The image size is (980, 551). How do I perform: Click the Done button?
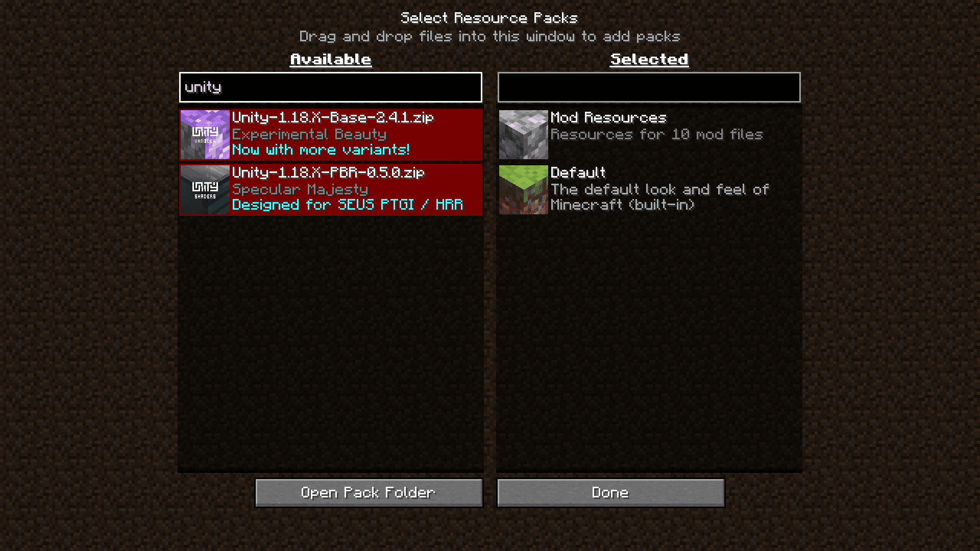pos(610,492)
